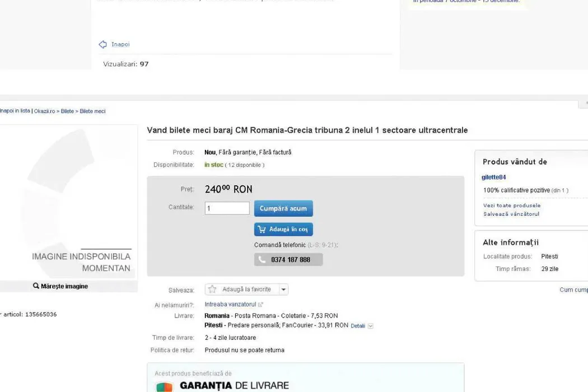This screenshot has width=588, height=392.
Task: Return via Inapoi in lista link
Action: coord(15,111)
